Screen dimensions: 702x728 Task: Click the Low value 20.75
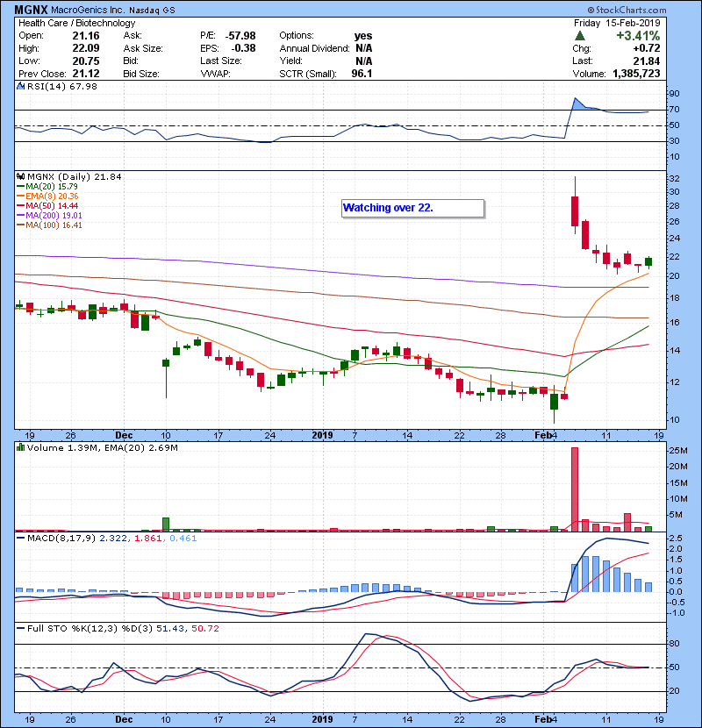pos(86,61)
